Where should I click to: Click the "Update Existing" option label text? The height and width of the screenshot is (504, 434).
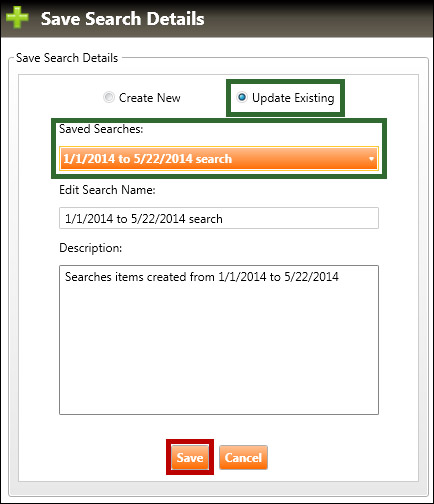point(293,98)
